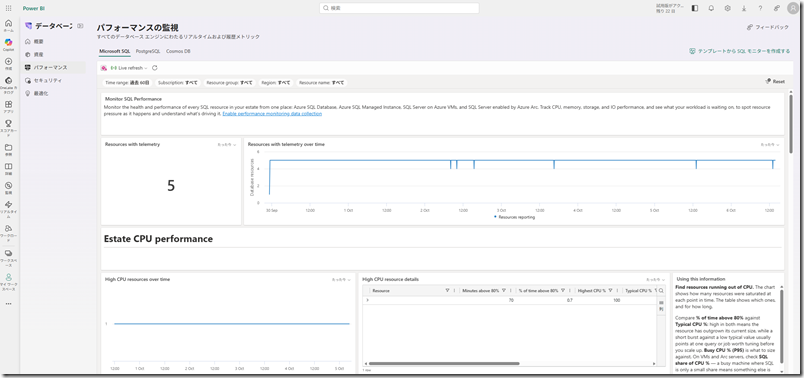Toggle the theme contrast icon in header
804x378 pixels.
tap(695, 8)
